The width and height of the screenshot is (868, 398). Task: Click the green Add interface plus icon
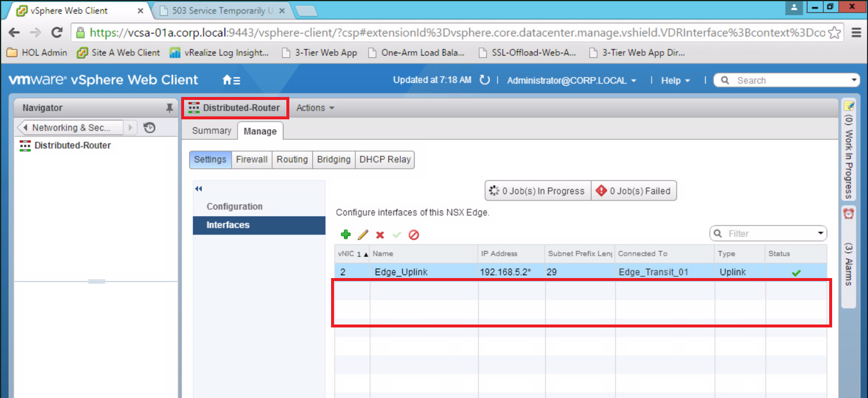click(x=346, y=235)
